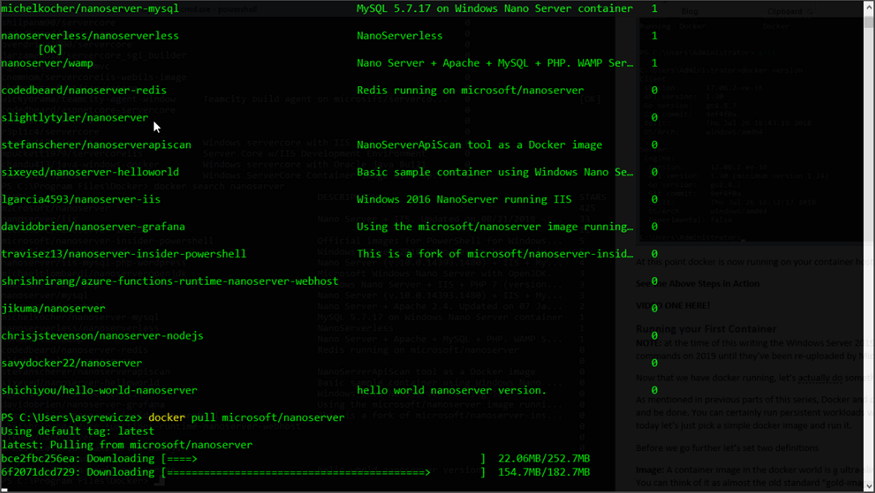875x493 pixels.
Task: Click 'Using the microsoft/nanoserver image running' description
Action: 494,227
